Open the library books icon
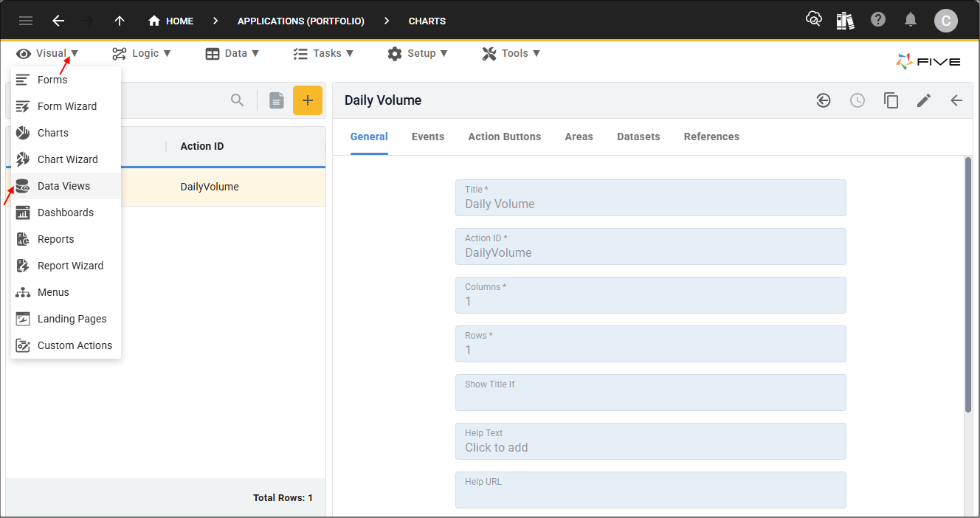Image resolution: width=980 pixels, height=518 pixels. [845, 20]
